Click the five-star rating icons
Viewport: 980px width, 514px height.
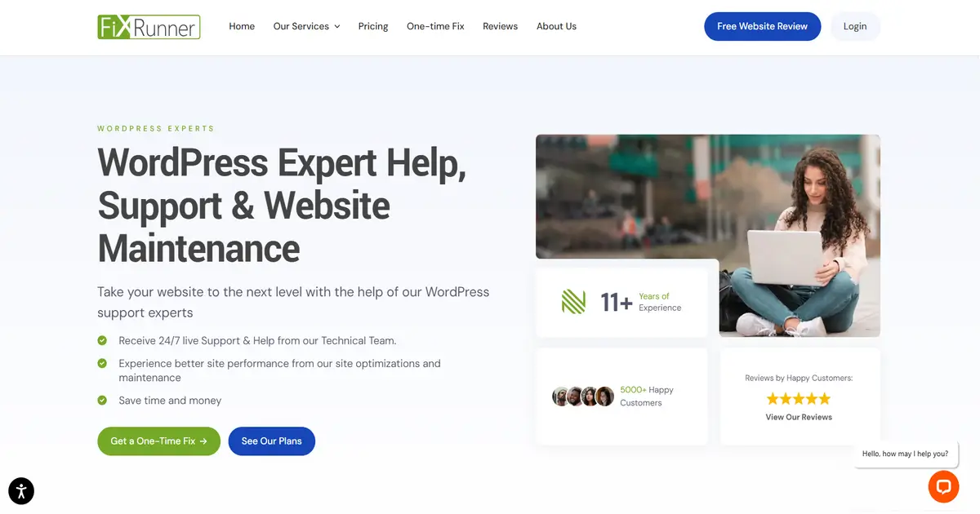pyautogui.click(x=799, y=399)
